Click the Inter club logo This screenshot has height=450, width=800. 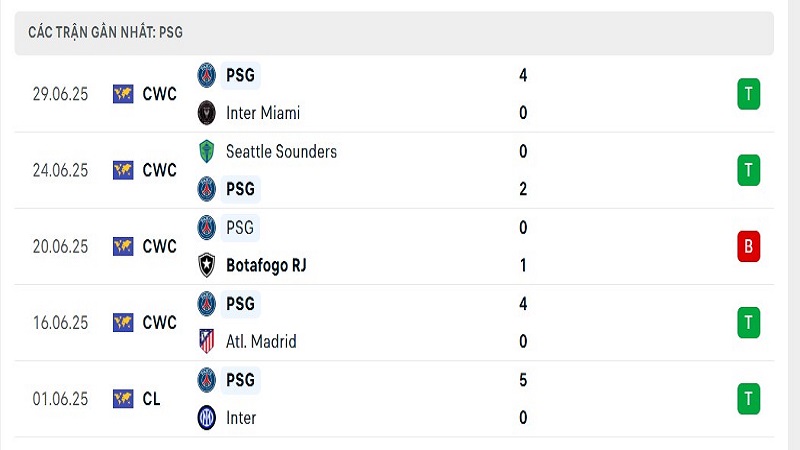(x=207, y=418)
